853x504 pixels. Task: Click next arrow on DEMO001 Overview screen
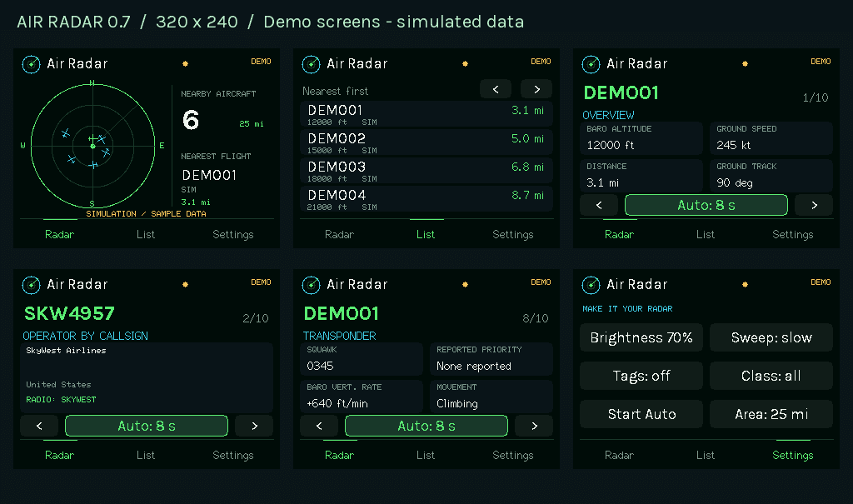814,205
